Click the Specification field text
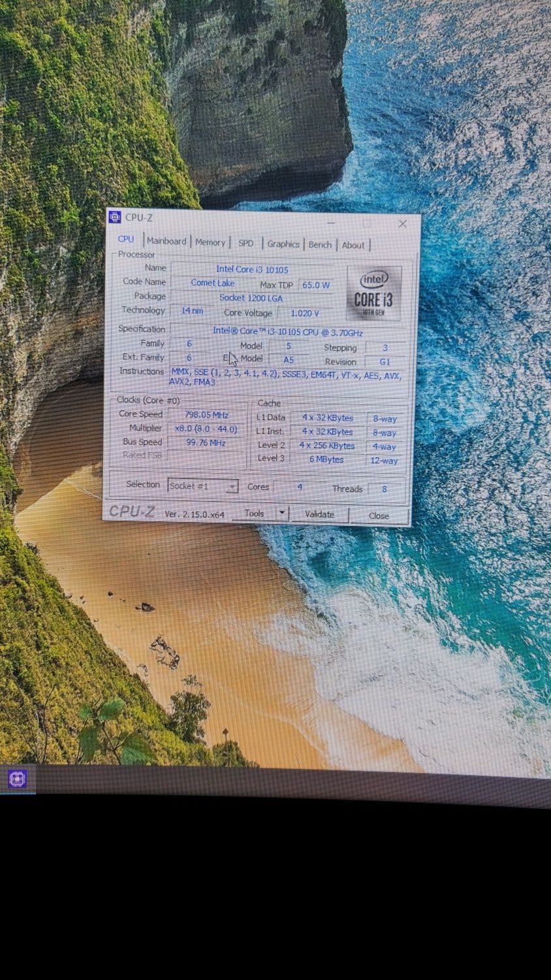Viewport: 551px width, 980px height. [288, 332]
